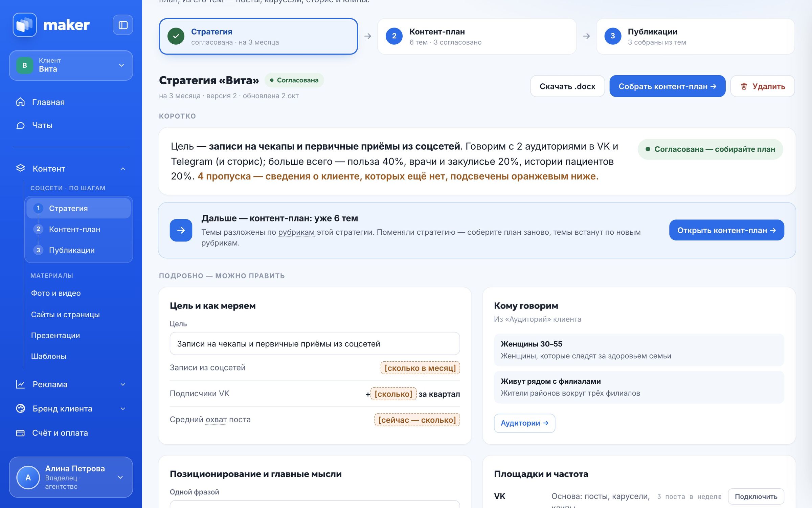812x508 pixels.
Task: Click Собрать контент-план button
Action: click(x=667, y=86)
